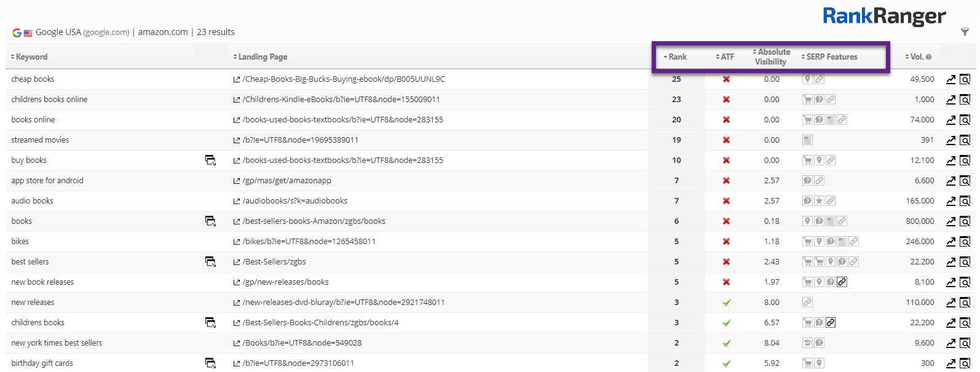Click the RankRanger logo
Viewport: 980px width, 372px height.
884,16
